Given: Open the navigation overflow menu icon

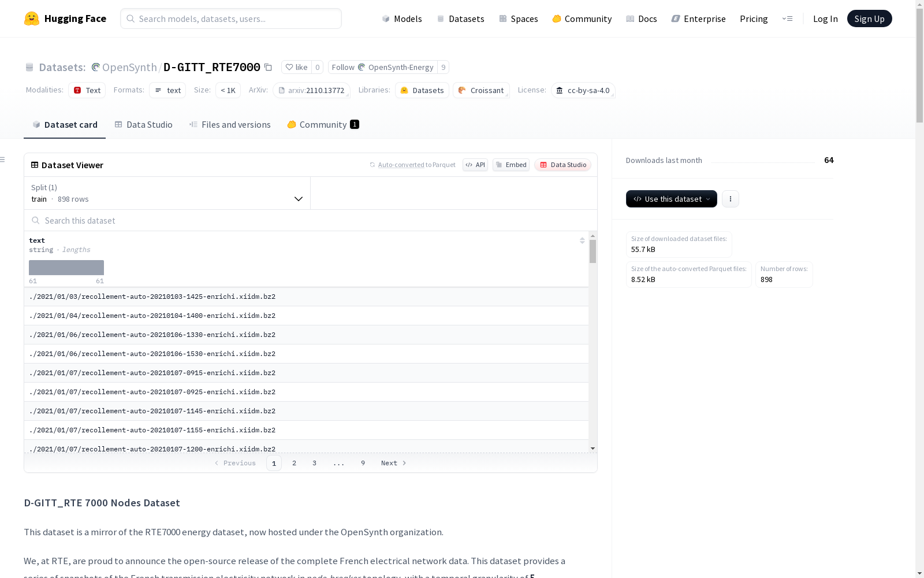Looking at the screenshot, I should (787, 18).
